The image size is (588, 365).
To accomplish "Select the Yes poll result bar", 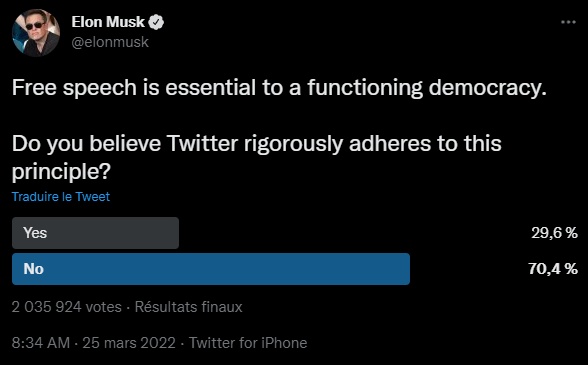I will 95,233.
